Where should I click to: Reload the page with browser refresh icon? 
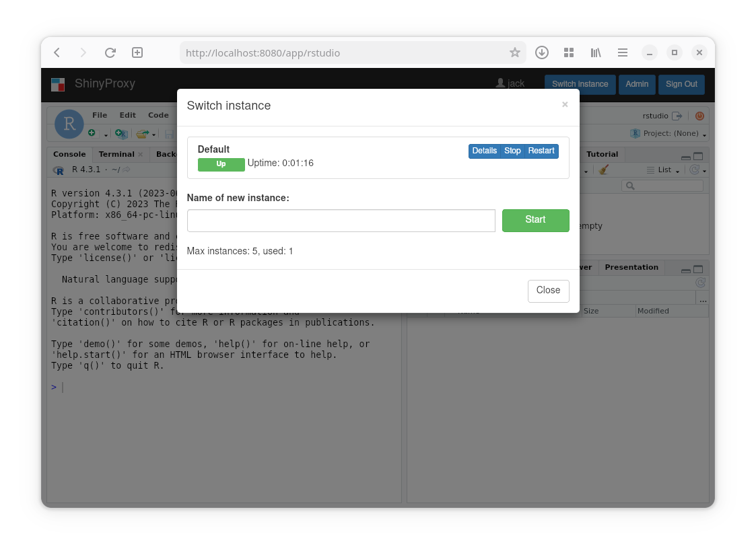110,52
